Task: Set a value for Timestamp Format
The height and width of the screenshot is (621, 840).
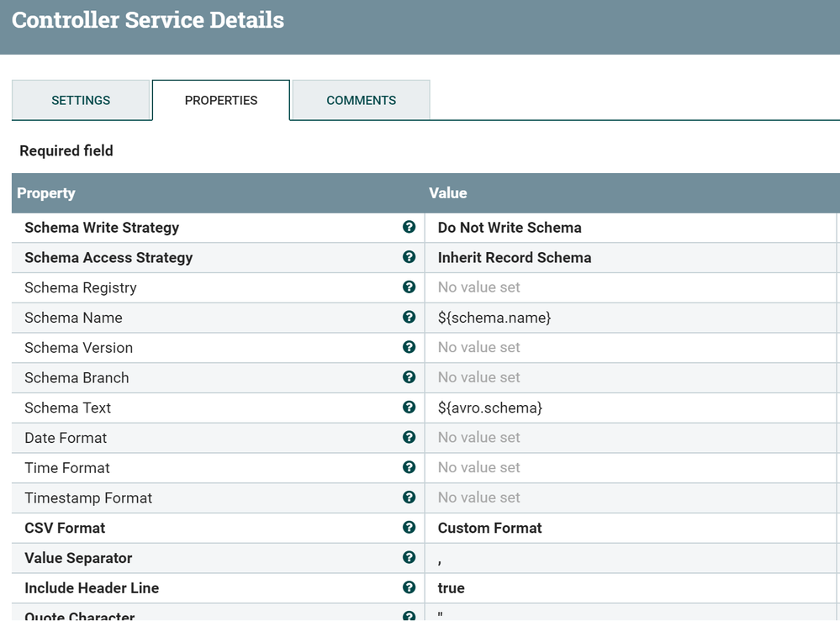Action: click(x=479, y=497)
